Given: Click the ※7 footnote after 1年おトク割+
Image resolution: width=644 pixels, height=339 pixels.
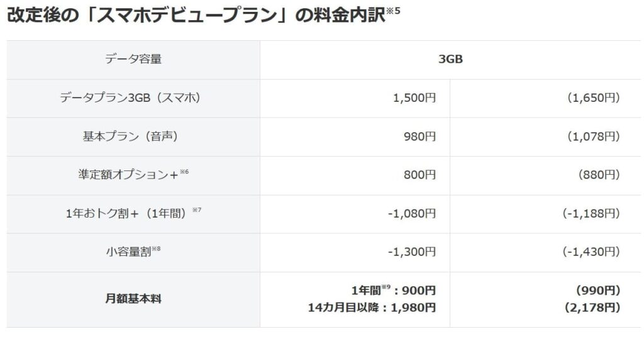Looking at the screenshot, I should pos(197,210).
